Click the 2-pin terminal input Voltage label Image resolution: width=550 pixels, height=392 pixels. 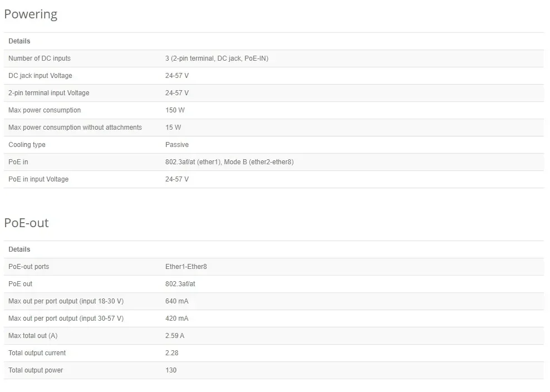tap(49, 92)
